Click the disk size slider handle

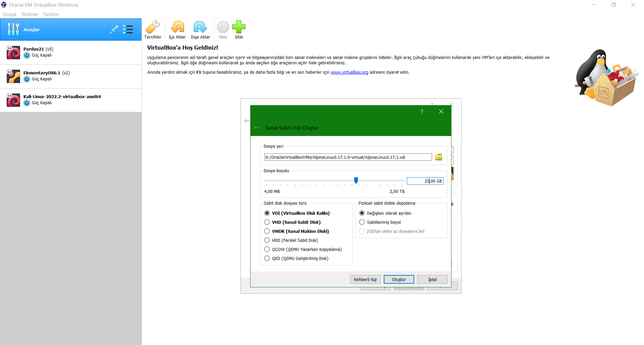[x=356, y=181]
